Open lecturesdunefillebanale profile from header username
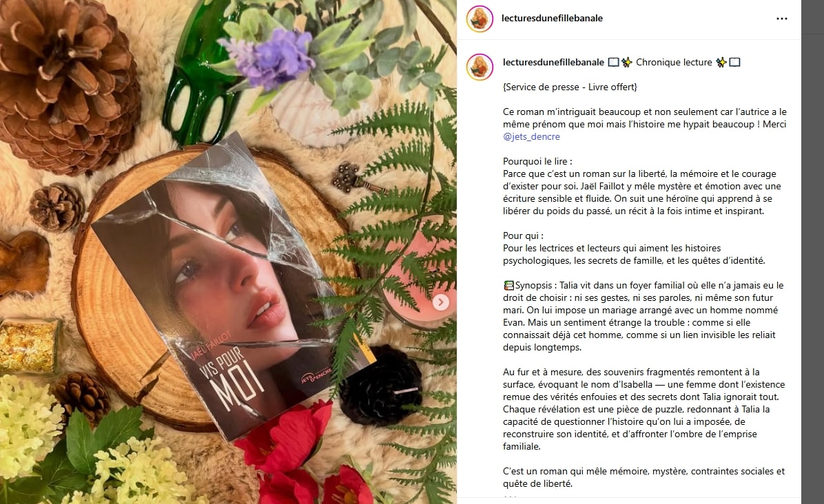824x504 pixels. (x=552, y=19)
